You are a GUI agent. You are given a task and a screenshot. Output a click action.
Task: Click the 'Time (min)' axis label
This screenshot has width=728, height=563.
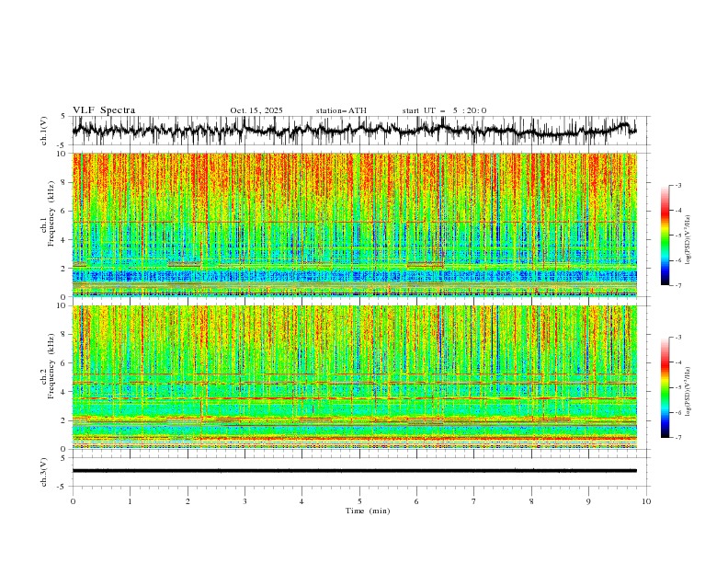coord(368,511)
